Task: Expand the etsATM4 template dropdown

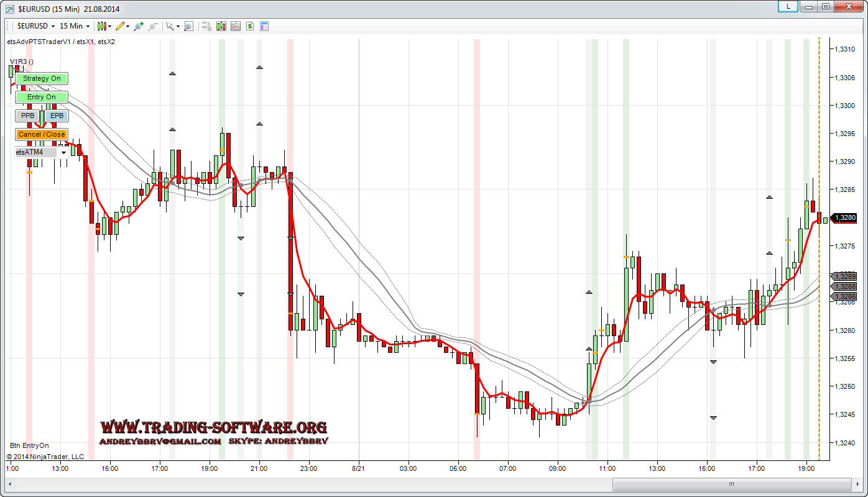Action: (x=63, y=152)
